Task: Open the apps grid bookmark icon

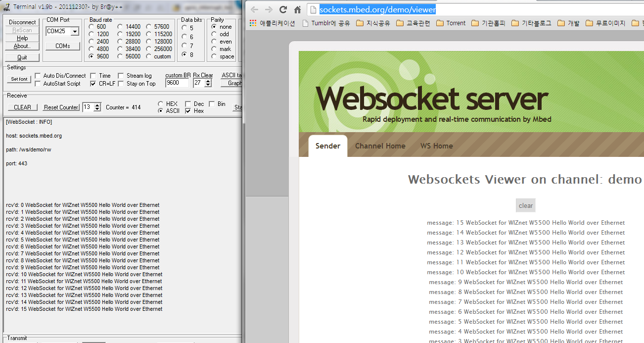Action: (x=253, y=23)
